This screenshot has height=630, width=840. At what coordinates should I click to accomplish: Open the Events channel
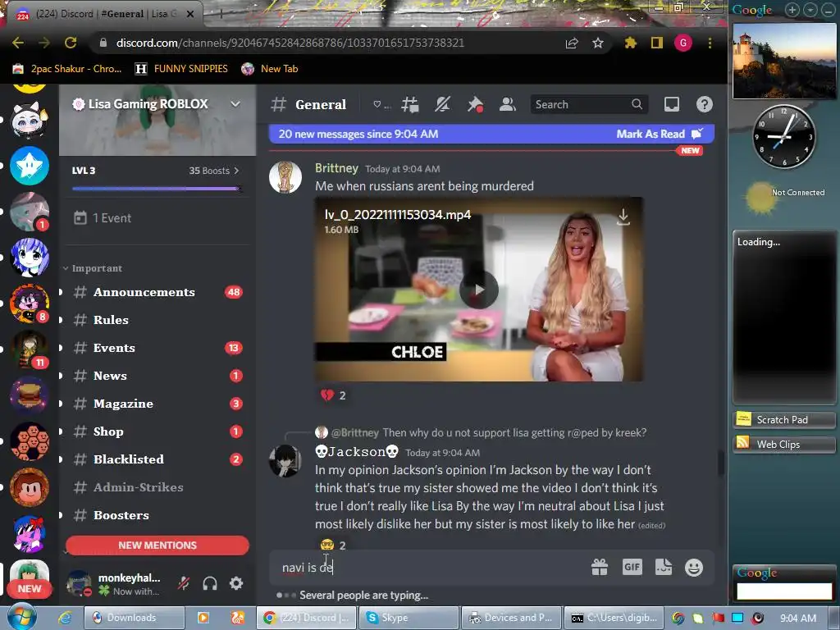point(155,348)
